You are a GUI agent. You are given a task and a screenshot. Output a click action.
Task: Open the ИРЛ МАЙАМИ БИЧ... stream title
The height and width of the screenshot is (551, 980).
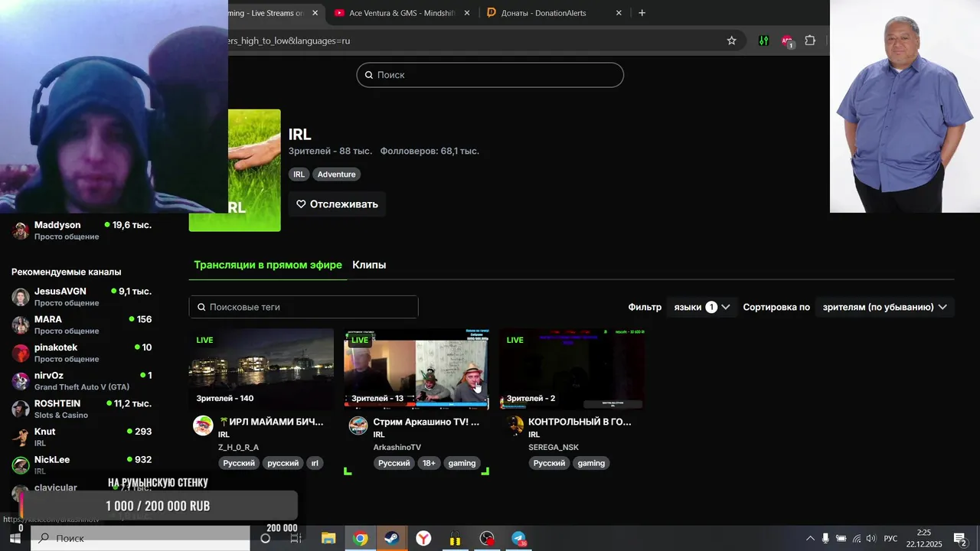click(271, 422)
